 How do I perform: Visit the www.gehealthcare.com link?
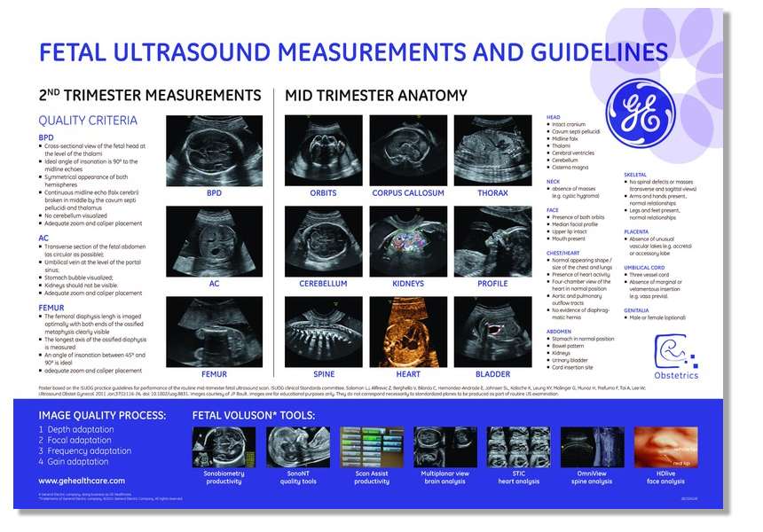click(82, 481)
